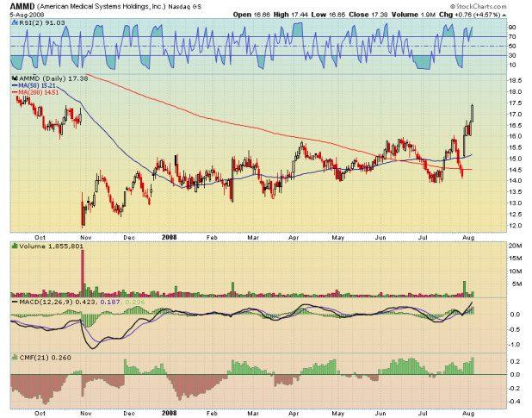Click the blue 0.187 MACD signal value
The image size is (532, 418).
[x=110, y=302]
